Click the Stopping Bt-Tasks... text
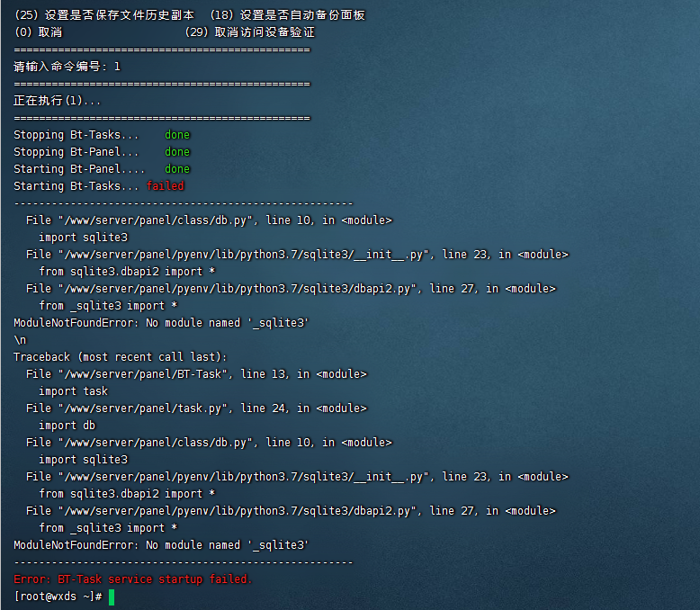700x610 pixels. [x=76, y=135]
